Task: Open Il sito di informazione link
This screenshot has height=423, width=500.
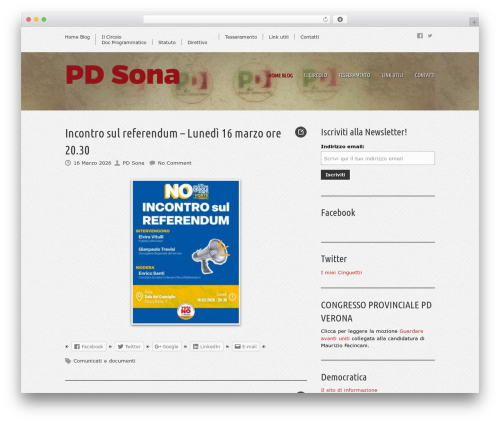Action: tap(349, 390)
